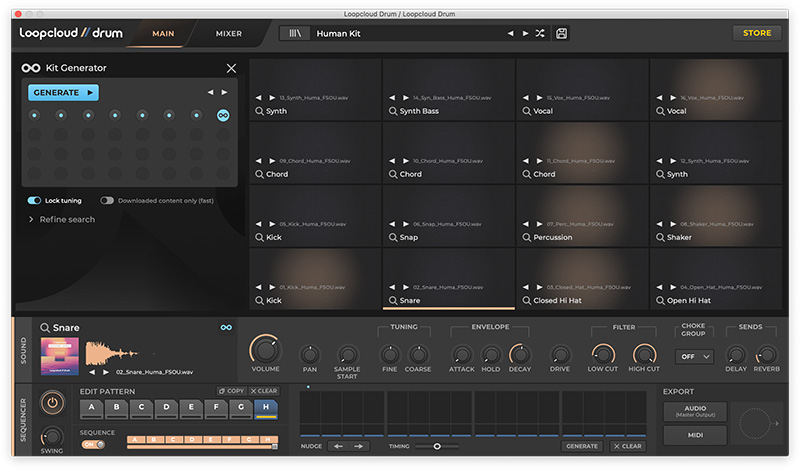Open search for the Snare sound editor
Viewport: 800px width, 470px height.
point(45,328)
